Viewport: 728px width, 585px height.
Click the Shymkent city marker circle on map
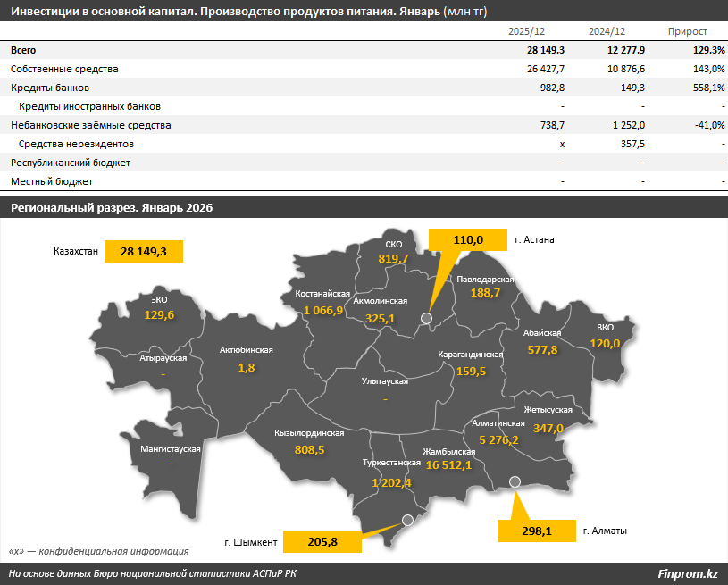(408, 519)
